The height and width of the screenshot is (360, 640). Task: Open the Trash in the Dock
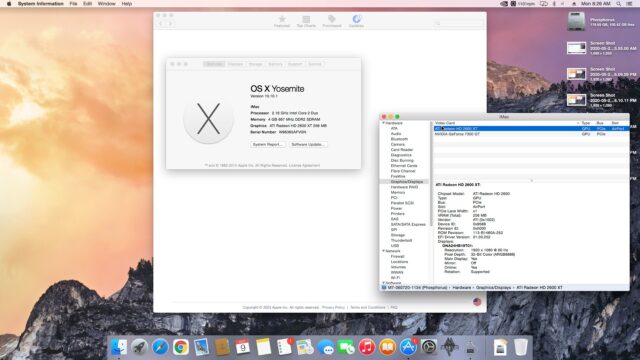520,347
